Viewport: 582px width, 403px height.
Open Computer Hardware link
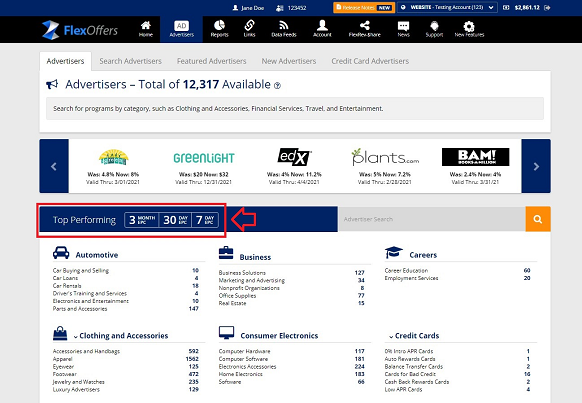pos(244,351)
